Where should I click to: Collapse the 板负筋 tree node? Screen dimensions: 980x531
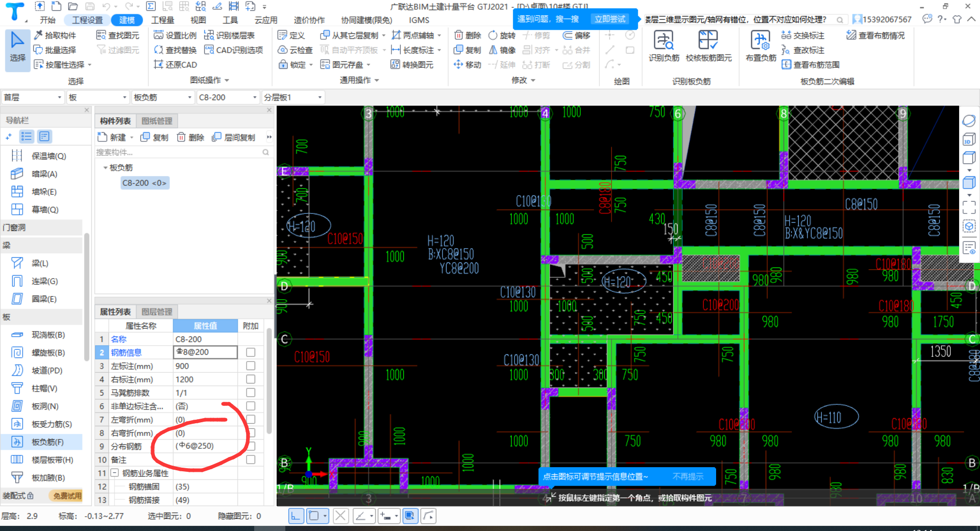[x=105, y=167]
